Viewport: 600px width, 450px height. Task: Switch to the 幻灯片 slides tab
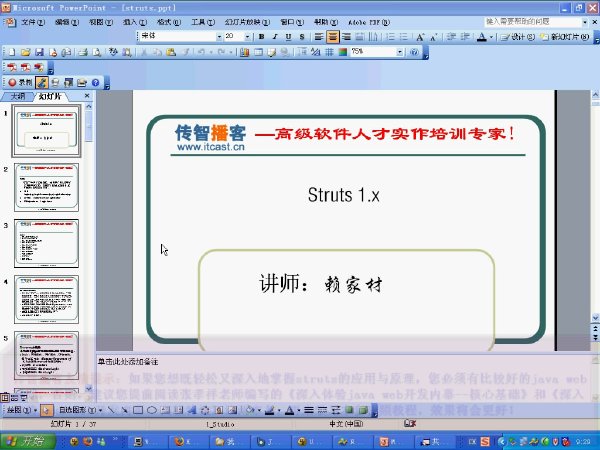tap(50, 96)
